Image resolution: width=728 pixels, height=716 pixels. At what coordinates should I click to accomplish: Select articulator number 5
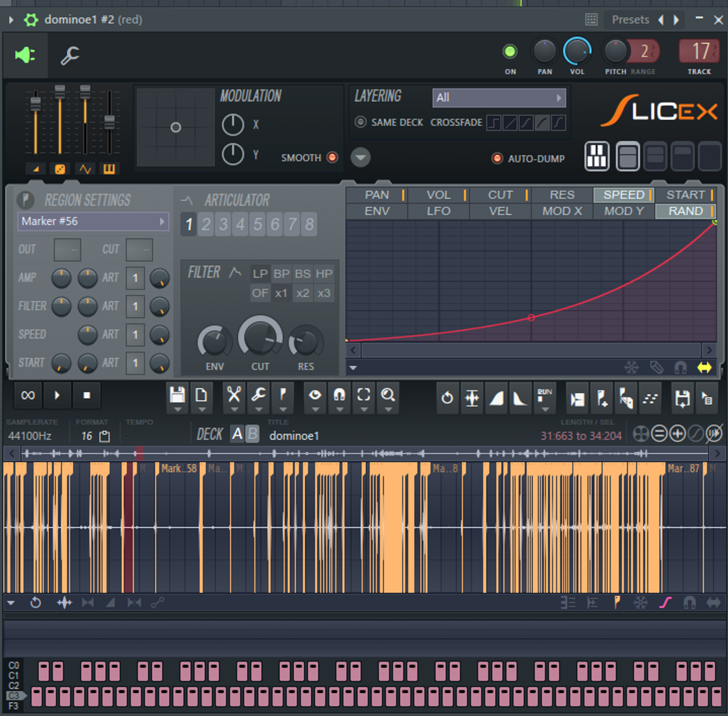pos(257,224)
